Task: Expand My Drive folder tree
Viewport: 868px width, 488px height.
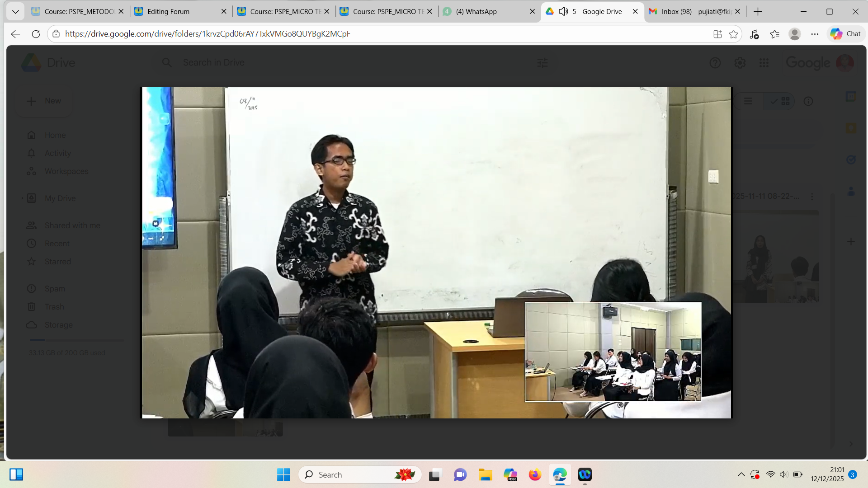Action: [x=22, y=198]
